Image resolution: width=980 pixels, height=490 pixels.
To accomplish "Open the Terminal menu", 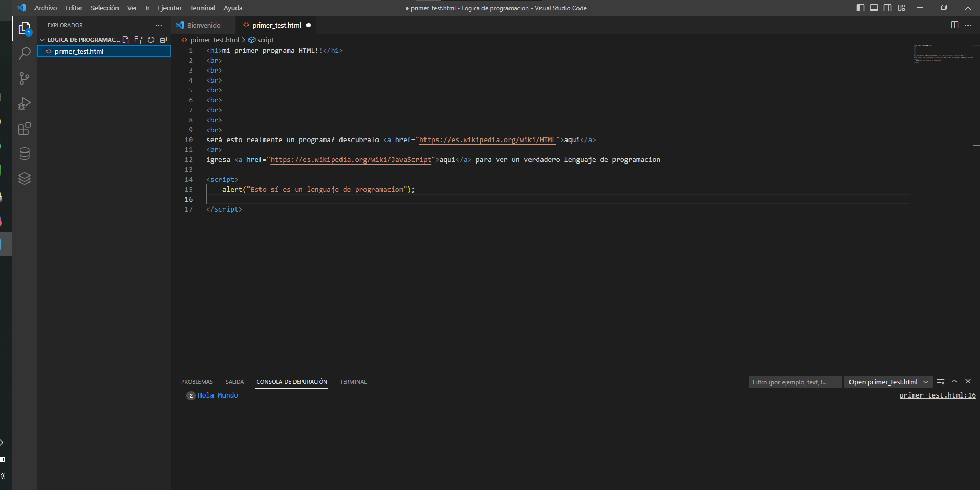I will point(203,8).
